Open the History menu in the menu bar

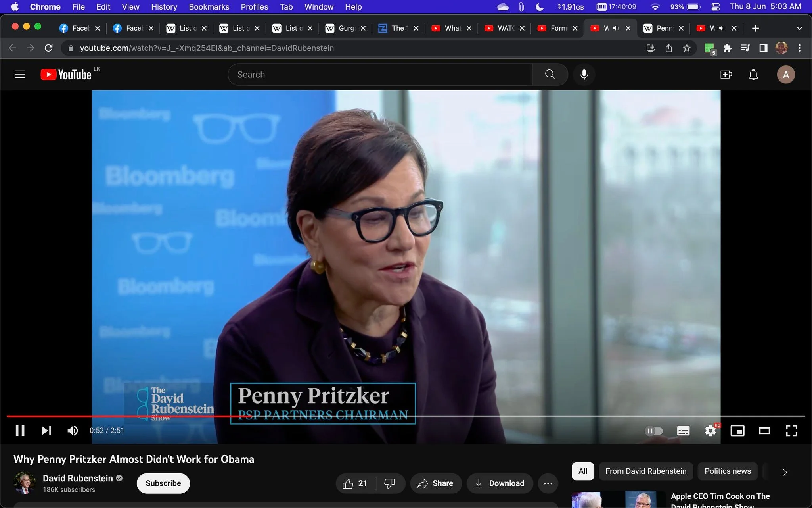click(x=164, y=7)
